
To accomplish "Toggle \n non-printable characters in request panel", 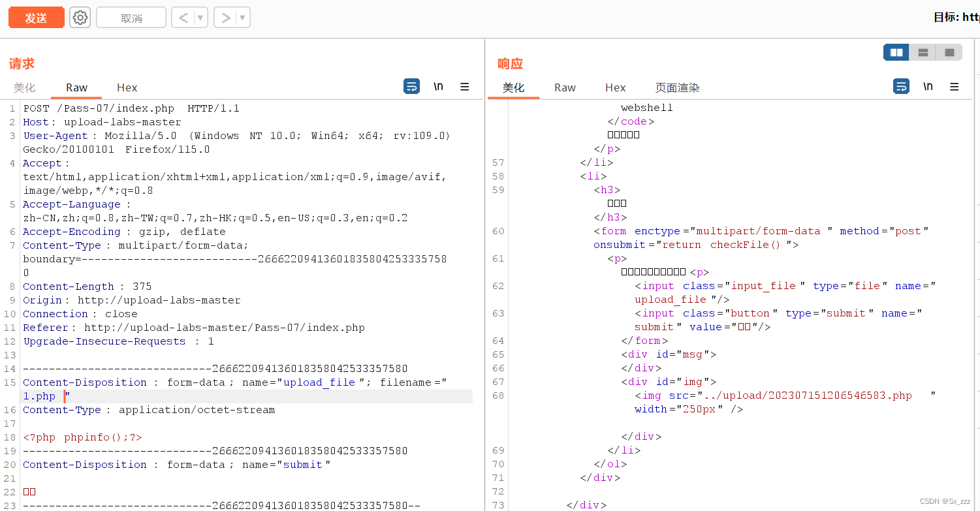I will tap(439, 86).
